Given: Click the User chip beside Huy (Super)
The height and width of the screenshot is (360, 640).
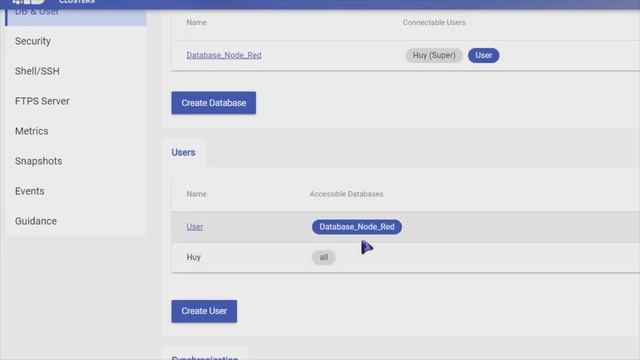Looking at the screenshot, I should (x=483, y=55).
